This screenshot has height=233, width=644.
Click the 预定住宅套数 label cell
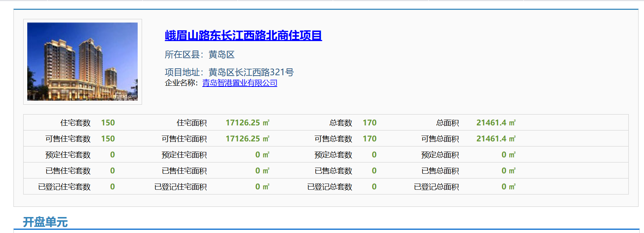[x=68, y=155]
